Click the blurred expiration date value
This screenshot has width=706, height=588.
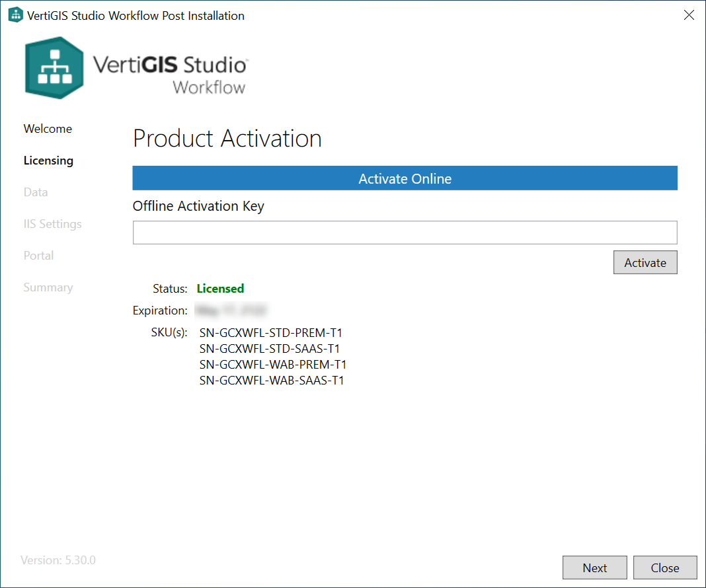[231, 310]
